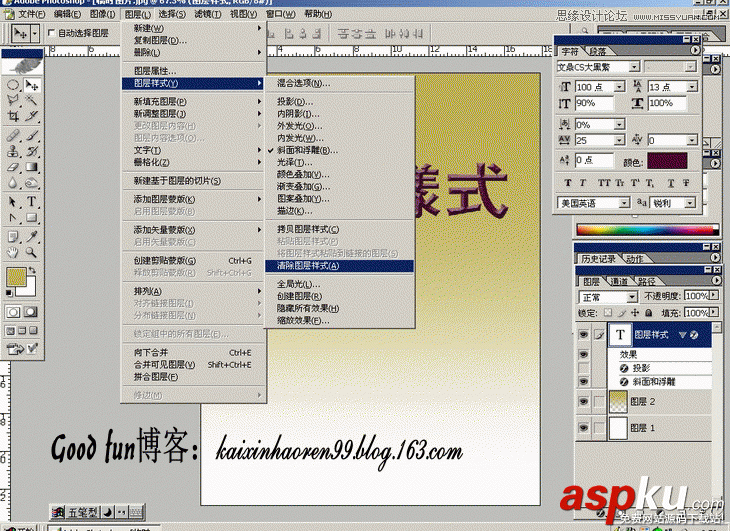Screen dimensions: 730x531
Task: Open 滤镜 menu in menu bar
Action: point(208,14)
